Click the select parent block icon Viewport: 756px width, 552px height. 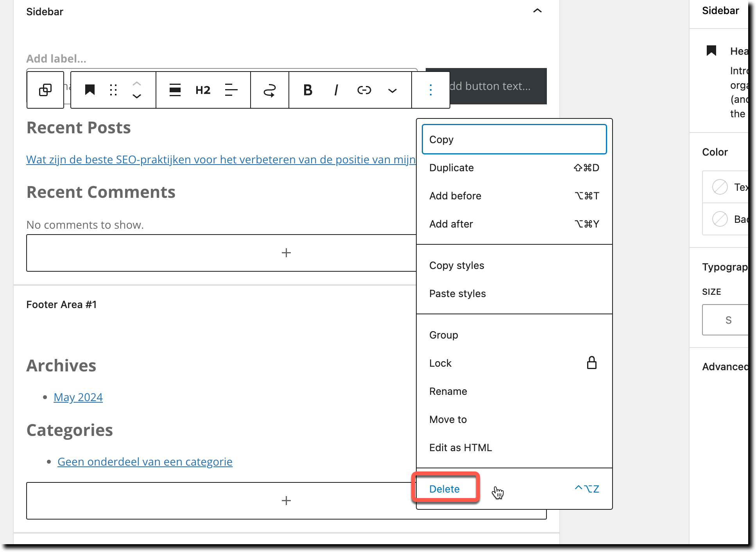45,90
